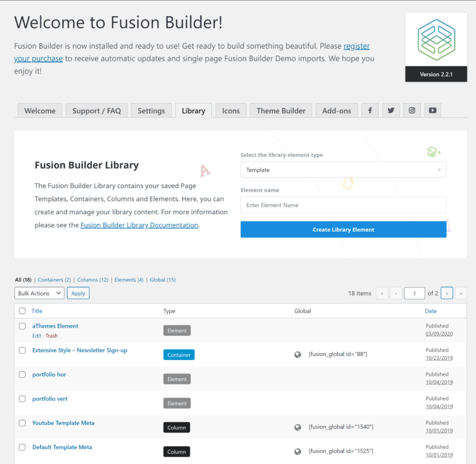
Task: Filter list by Columns (12)
Action: (92, 280)
